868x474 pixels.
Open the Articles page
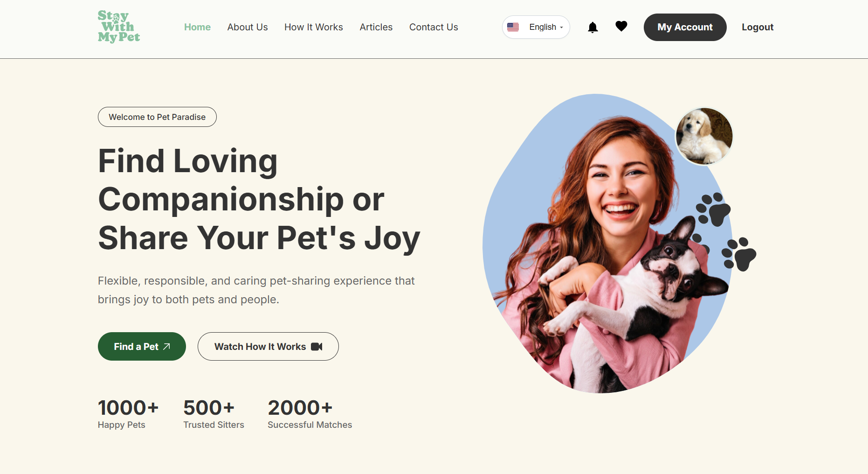376,27
